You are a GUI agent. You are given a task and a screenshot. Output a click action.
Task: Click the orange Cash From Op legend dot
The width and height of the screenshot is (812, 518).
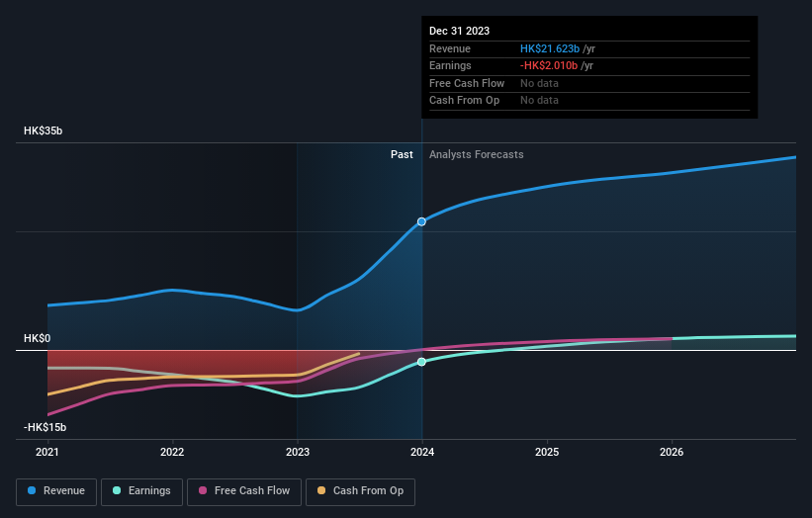(321, 490)
